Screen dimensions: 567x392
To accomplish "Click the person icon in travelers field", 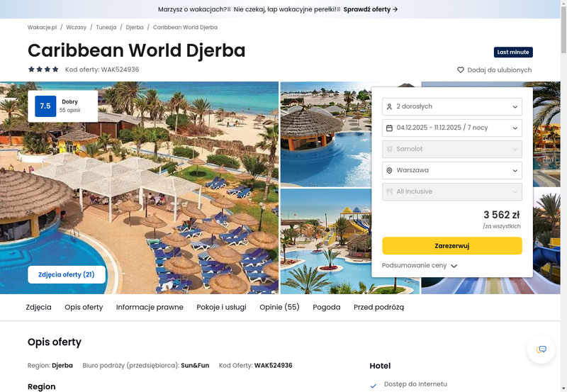I will tap(389, 106).
